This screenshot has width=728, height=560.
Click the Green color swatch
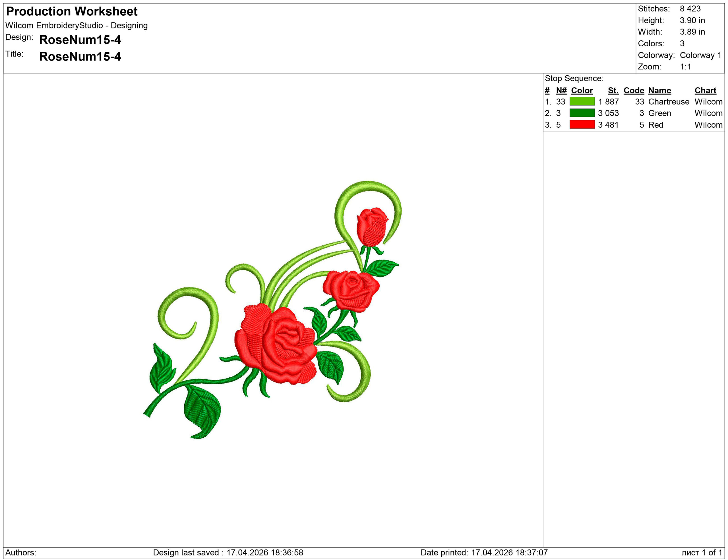582,113
